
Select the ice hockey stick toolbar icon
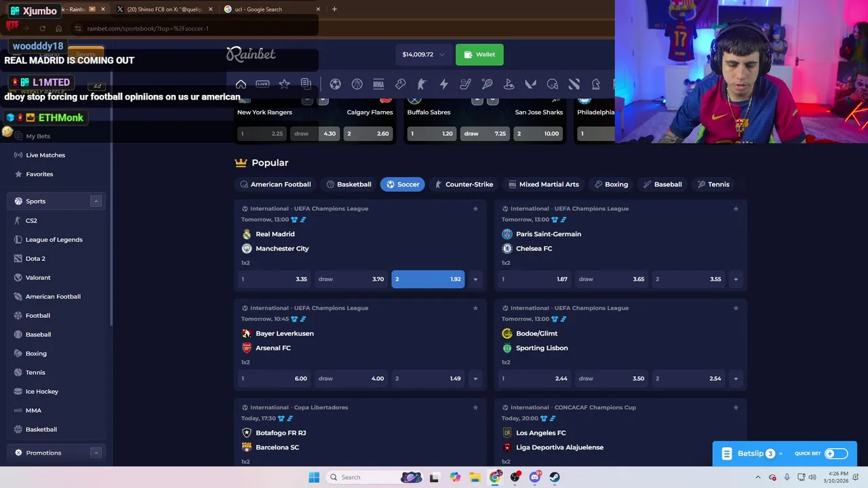pyautogui.click(x=465, y=84)
